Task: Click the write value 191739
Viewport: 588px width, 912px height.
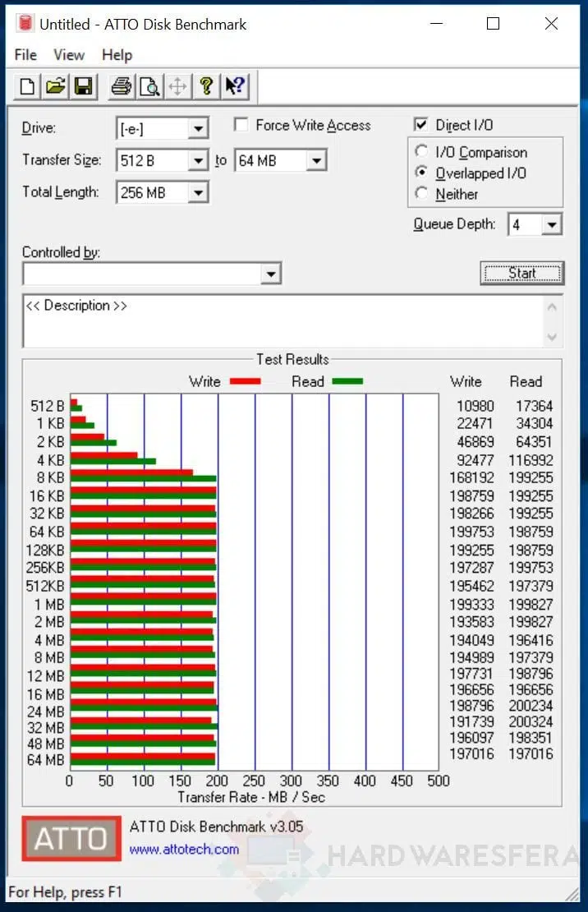Action: 471,721
